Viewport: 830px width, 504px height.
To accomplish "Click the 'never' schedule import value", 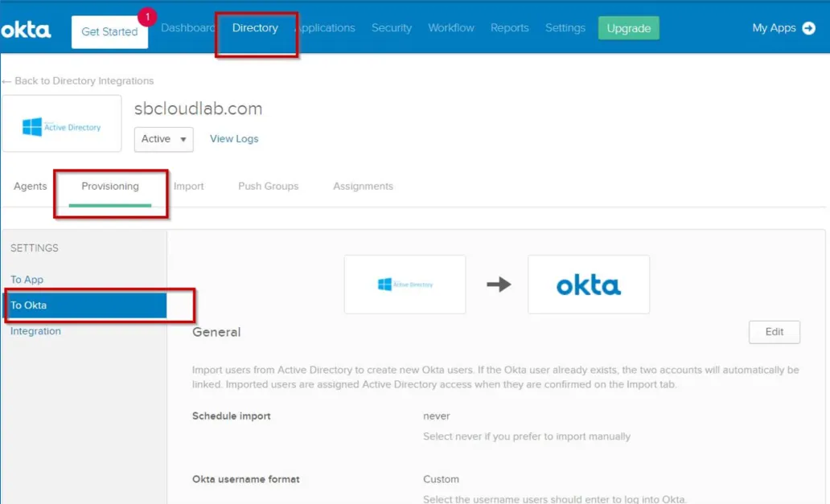I will (x=437, y=416).
